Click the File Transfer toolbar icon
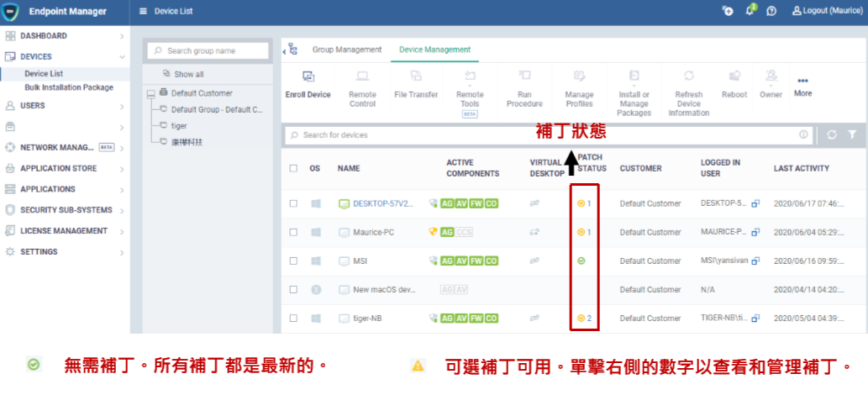868x395 pixels. (x=416, y=76)
